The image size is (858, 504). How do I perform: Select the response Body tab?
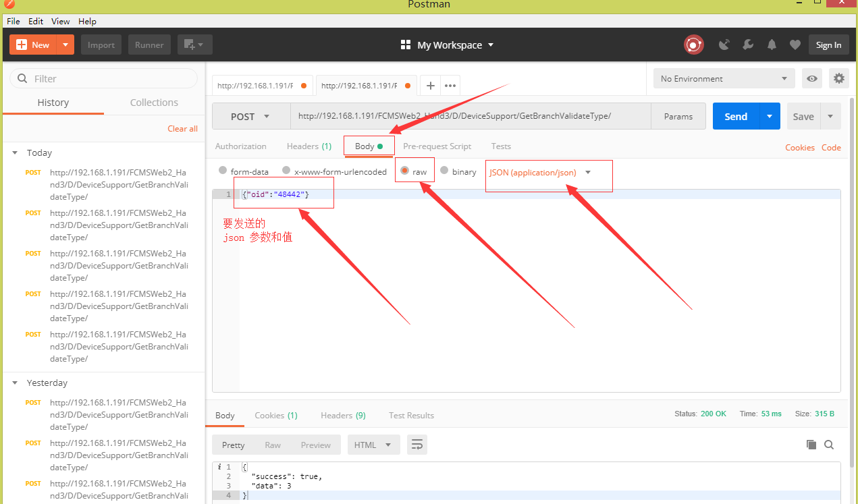[x=225, y=416]
